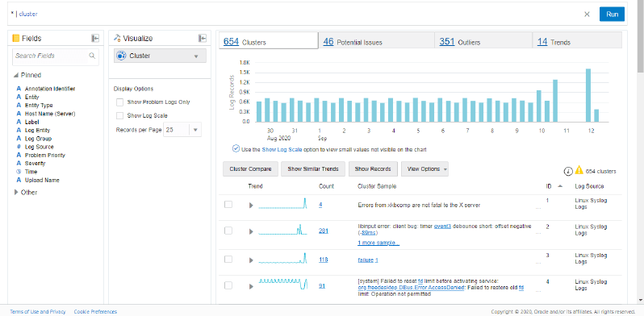Image resolution: width=644 pixels, height=316 pixels.
Task: Enable Show Problem Logs Only checkbox
Action: 120,102
